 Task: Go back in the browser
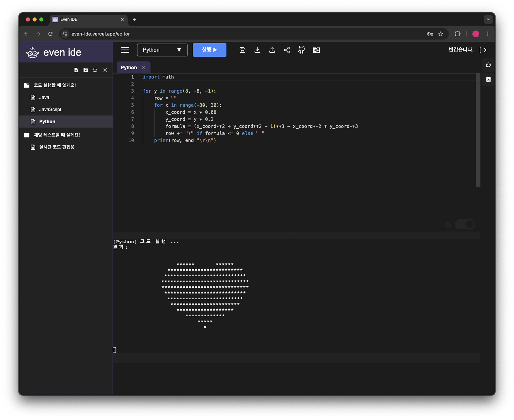26,34
